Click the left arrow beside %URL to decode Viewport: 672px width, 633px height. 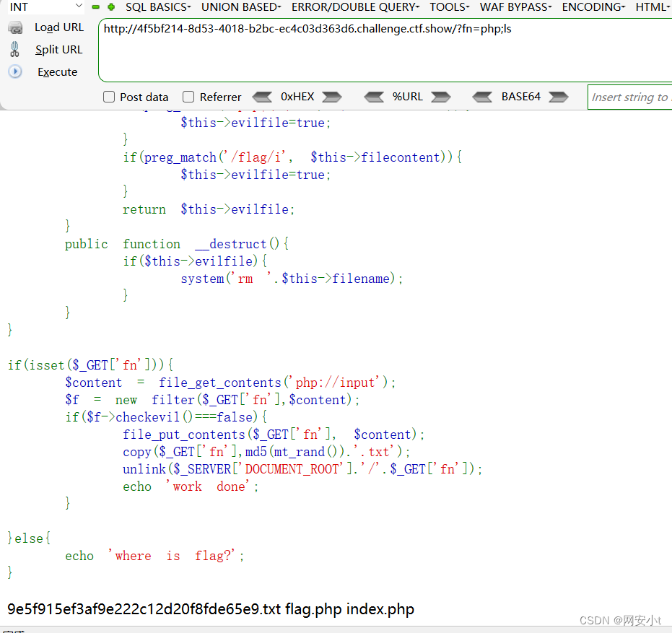pos(374,97)
